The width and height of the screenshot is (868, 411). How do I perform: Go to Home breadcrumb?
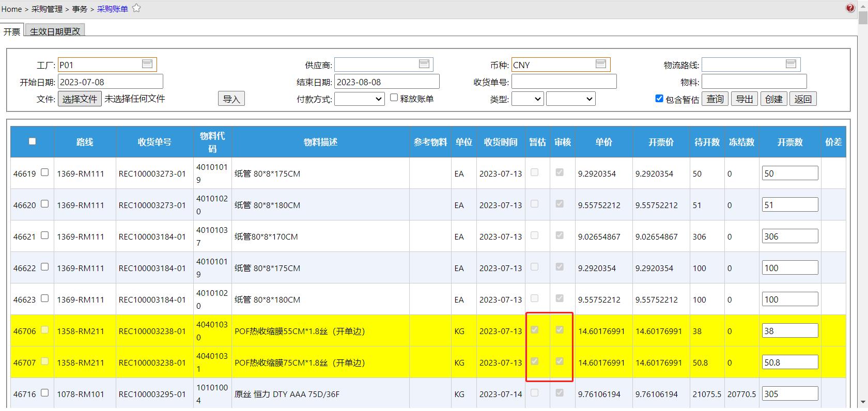coord(11,9)
